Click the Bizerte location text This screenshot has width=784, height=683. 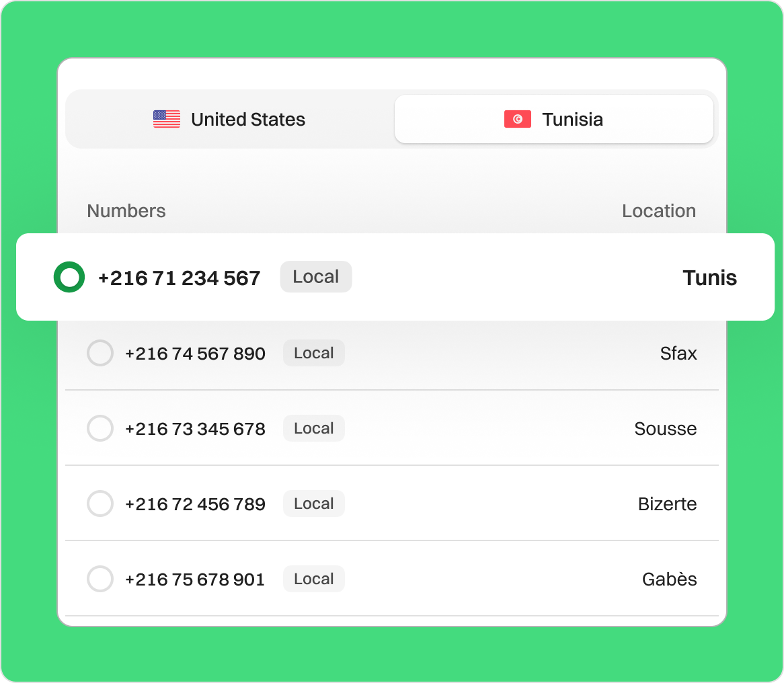(667, 504)
